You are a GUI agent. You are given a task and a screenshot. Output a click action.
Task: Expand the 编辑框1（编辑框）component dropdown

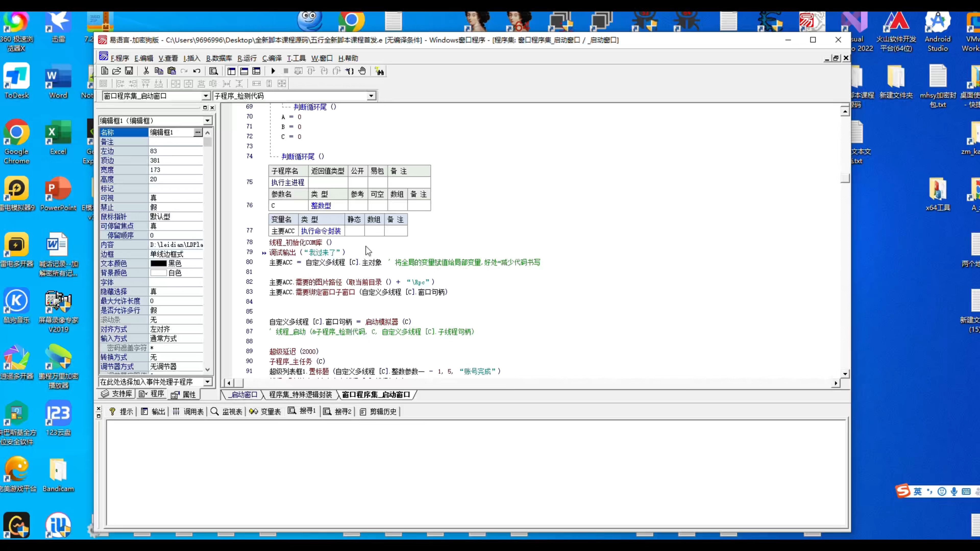(x=207, y=121)
